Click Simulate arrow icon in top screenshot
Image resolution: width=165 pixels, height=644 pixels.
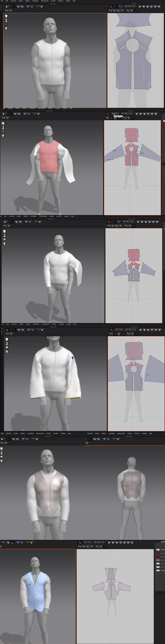click(x=7, y=7)
